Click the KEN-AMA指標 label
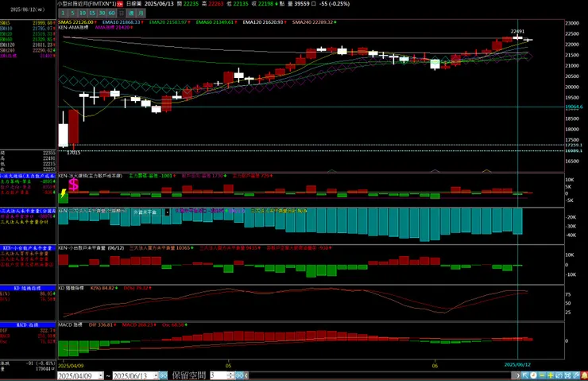The height and width of the screenshot is (381, 588). point(73,27)
